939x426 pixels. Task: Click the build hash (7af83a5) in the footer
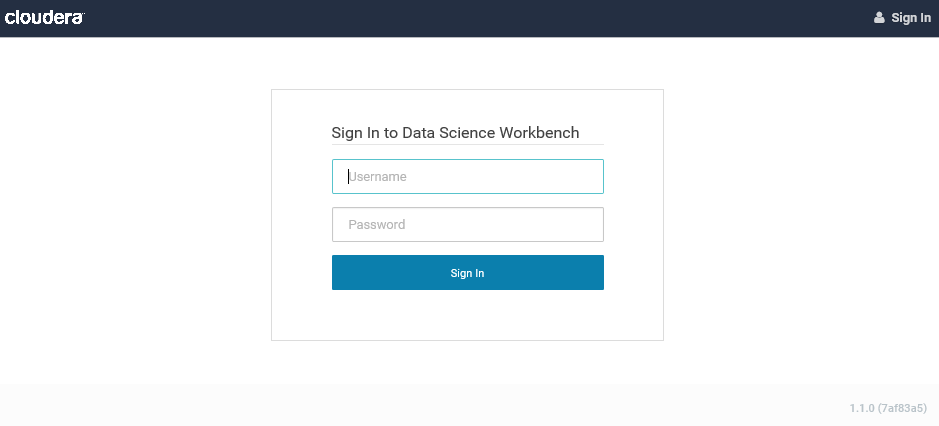903,408
